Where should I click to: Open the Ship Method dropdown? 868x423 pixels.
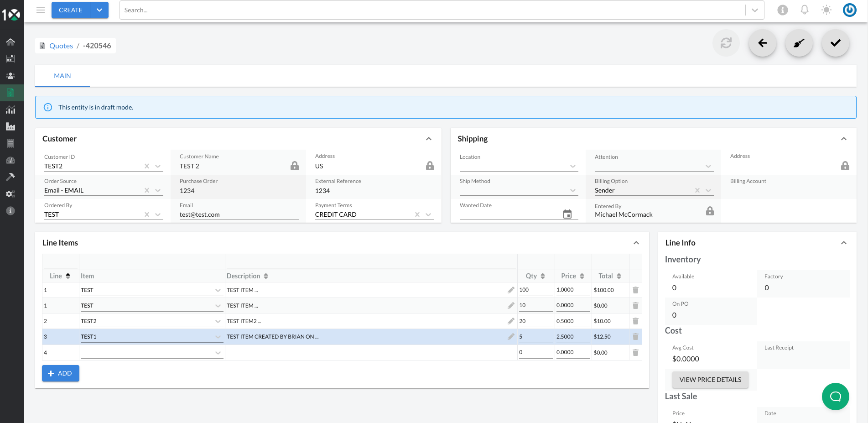click(x=573, y=190)
